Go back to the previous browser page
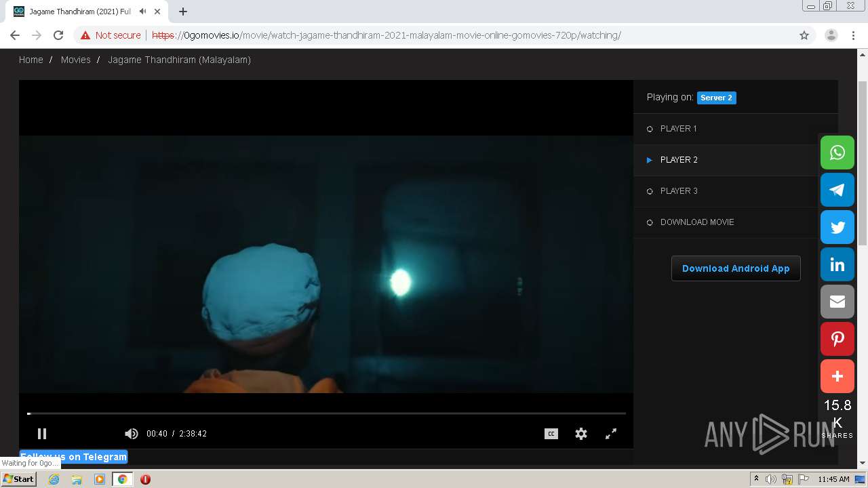 [15, 35]
